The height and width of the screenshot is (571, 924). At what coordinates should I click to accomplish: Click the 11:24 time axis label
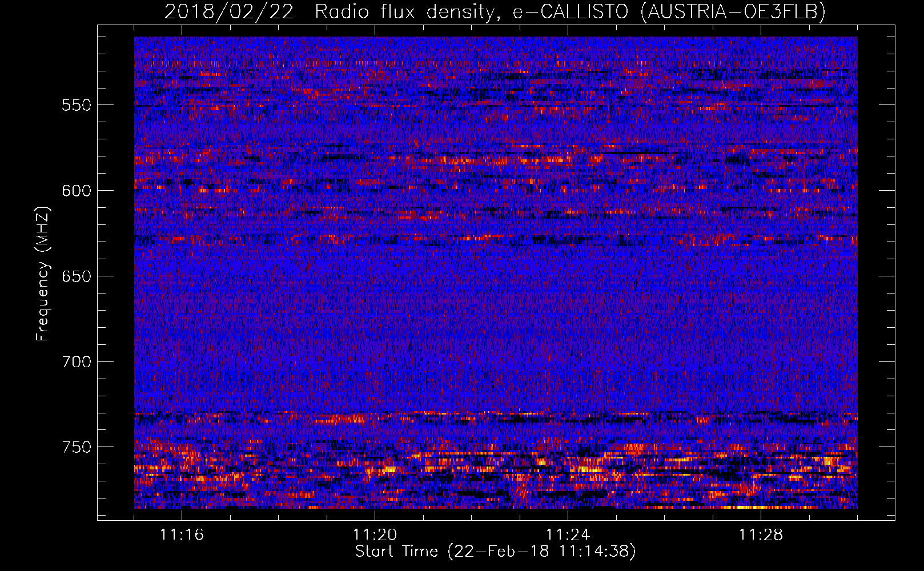point(568,535)
